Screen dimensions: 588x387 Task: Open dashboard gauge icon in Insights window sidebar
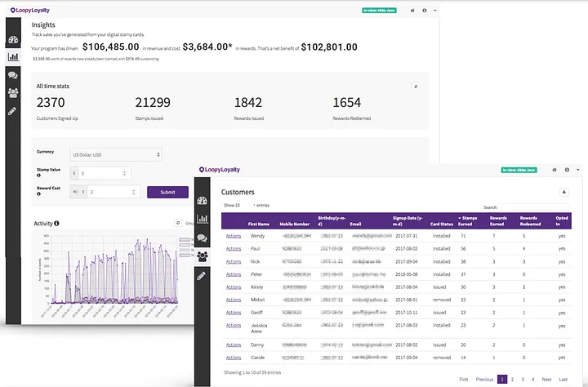click(x=13, y=40)
